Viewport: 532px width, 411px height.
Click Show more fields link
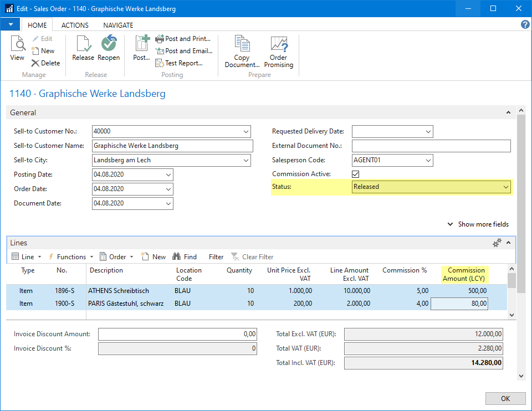coord(478,224)
